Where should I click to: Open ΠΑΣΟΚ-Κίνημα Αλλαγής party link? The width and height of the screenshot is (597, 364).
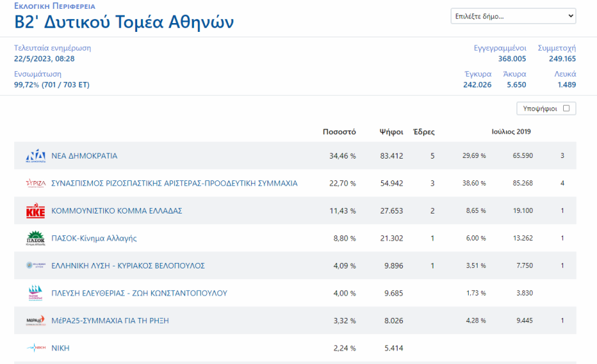pyautogui.click(x=94, y=239)
